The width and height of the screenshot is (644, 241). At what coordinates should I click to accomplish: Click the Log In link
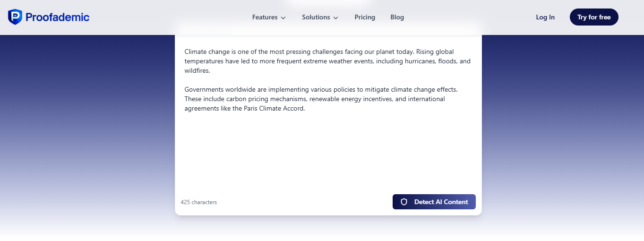[x=545, y=17]
